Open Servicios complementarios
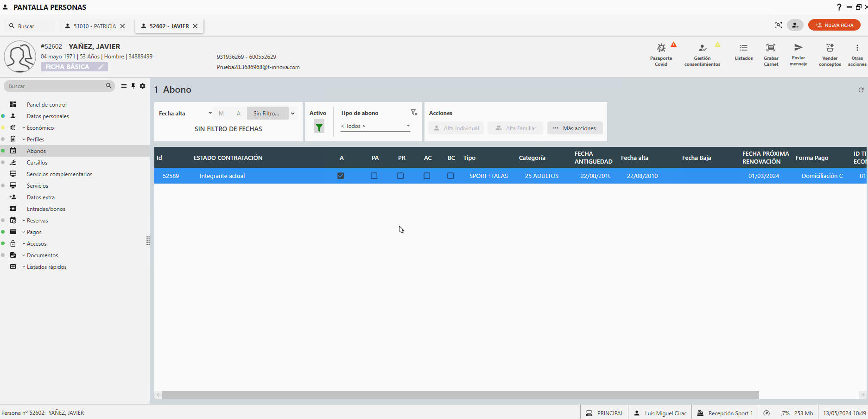 click(59, 174)
